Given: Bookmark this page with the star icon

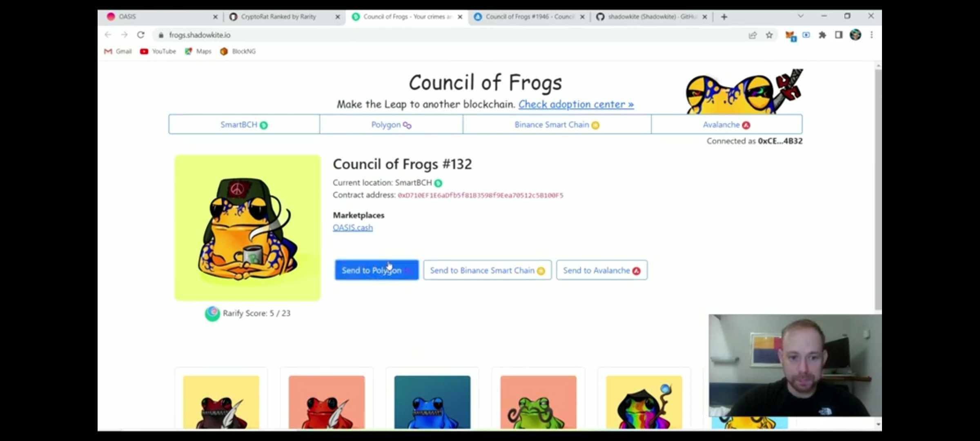Looking at the screenshot, I should point(769,35).
